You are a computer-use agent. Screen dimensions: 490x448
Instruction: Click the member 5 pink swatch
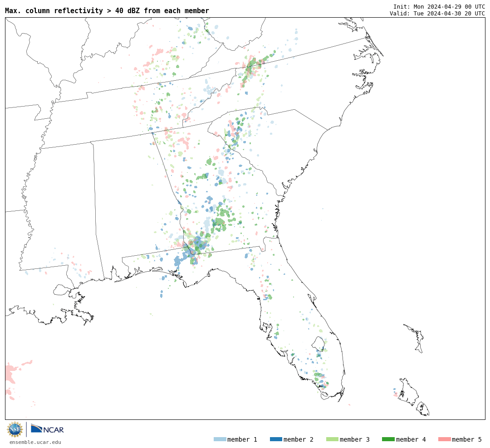pos(445,439)
